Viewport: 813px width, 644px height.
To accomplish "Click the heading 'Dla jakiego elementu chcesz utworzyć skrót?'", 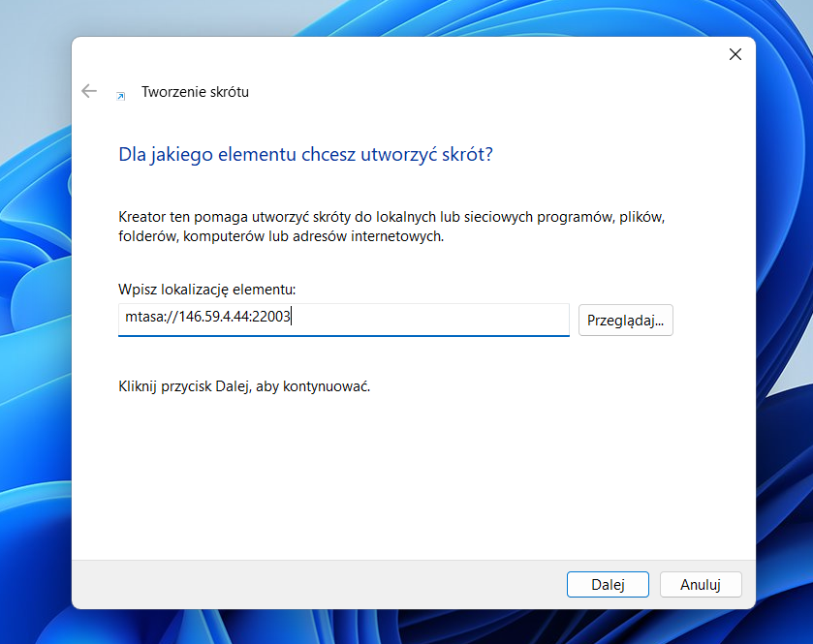I will (x=305, y=154).
